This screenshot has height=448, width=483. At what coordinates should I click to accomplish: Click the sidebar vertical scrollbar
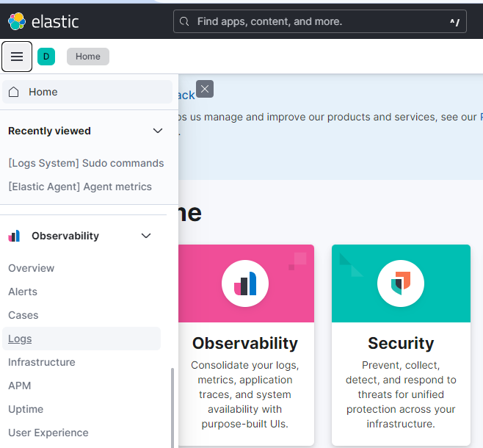pyautogui.click(x=172, y=408)
